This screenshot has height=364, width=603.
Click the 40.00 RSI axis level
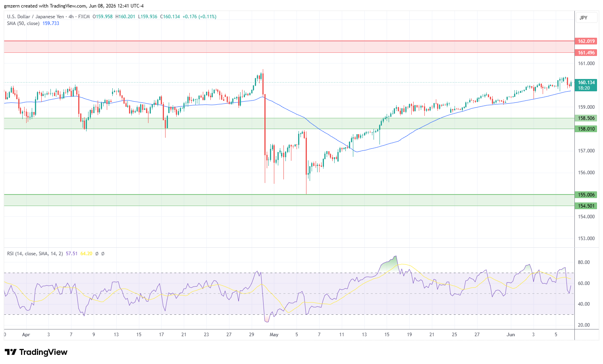[584, 304]
